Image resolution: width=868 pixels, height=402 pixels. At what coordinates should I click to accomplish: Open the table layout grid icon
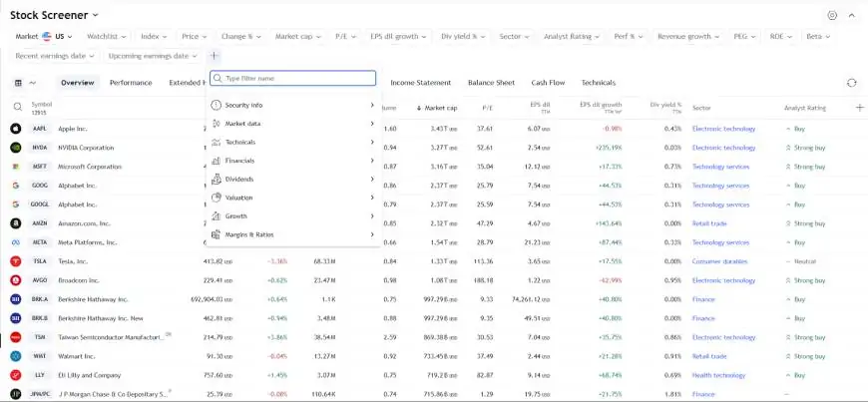coord(18,83)
